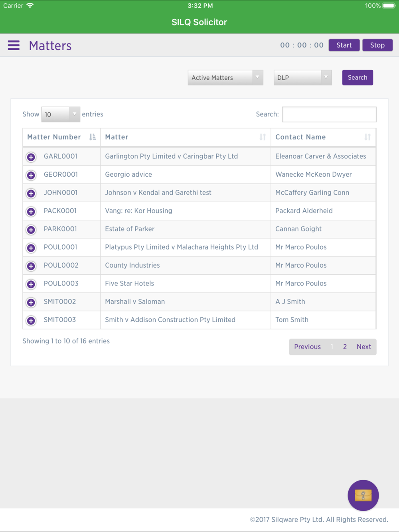This screenshot has height=532, width=399.
Task: Click plus icon beside SMIT0003
Action: click(x=31, y=321)
